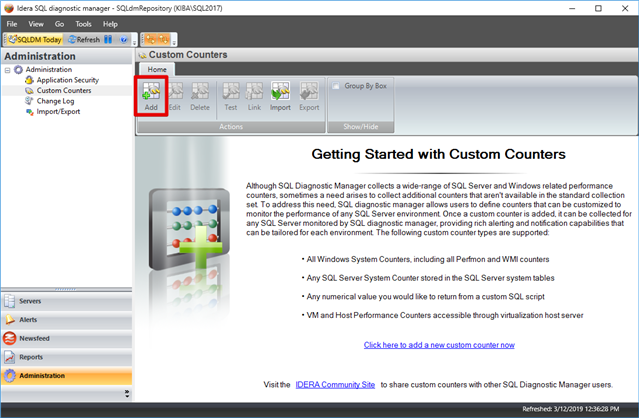The height and width of the screenshot is (418, 639).
Task: Open the Newsfeed navigation pane
Action: 67,339
